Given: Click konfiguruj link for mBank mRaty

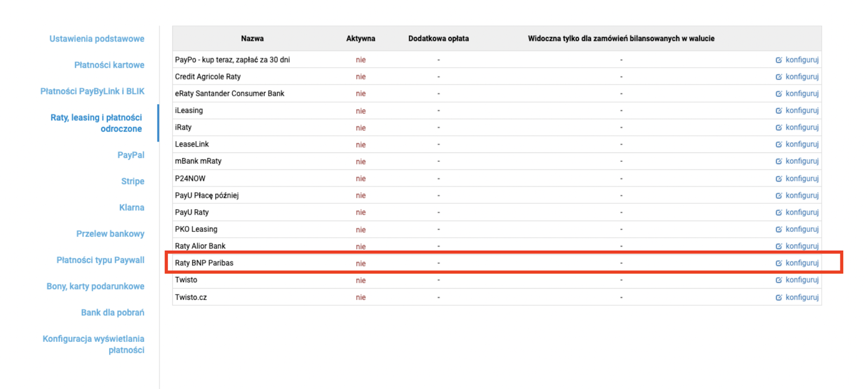Looking at the screenshot, I should coord(802,161).
